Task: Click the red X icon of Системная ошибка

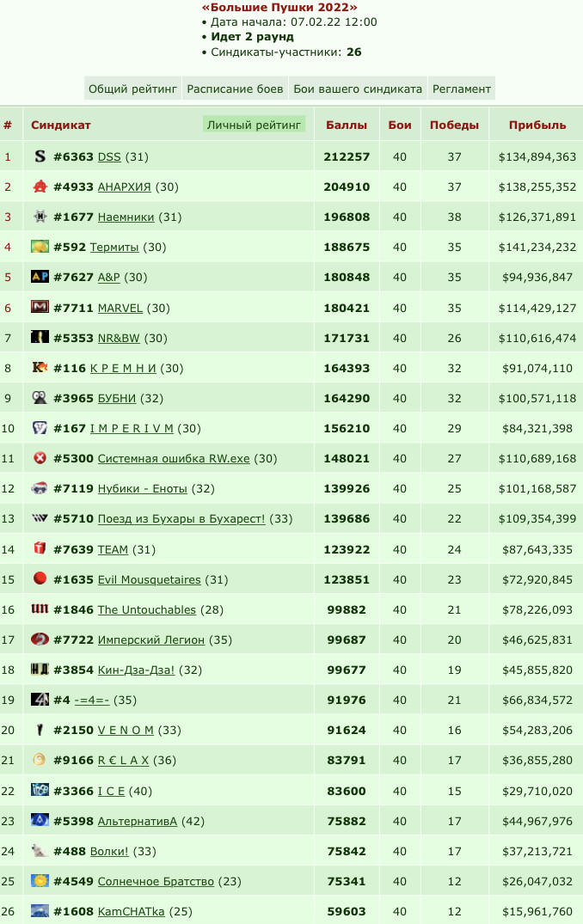Action: (x=40, y=458)
